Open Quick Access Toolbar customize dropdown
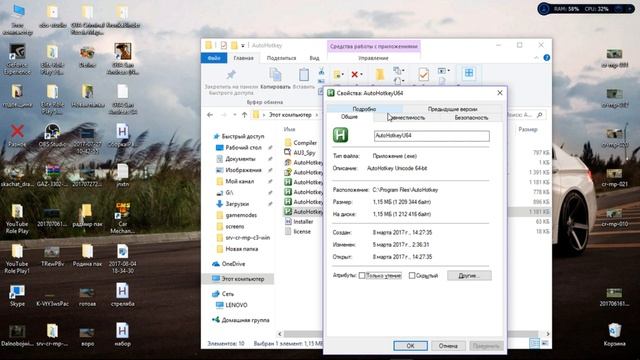This screenshot has width=640, height=360. [x=243, y=46]
